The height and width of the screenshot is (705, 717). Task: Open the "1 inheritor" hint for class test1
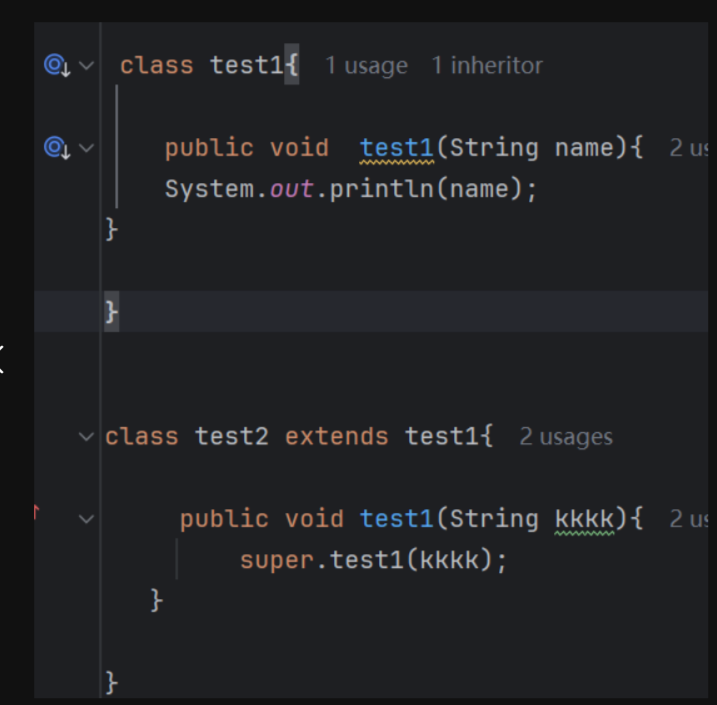[487, 66]
